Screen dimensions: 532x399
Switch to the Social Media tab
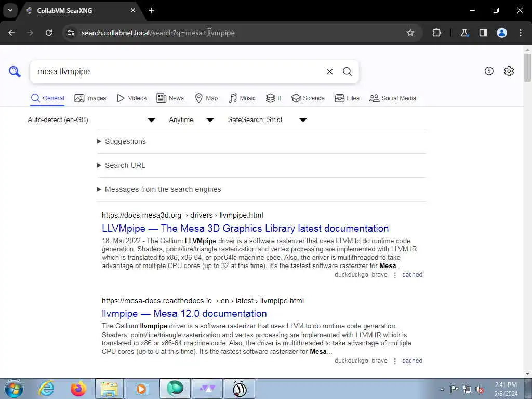coord(393,98)
